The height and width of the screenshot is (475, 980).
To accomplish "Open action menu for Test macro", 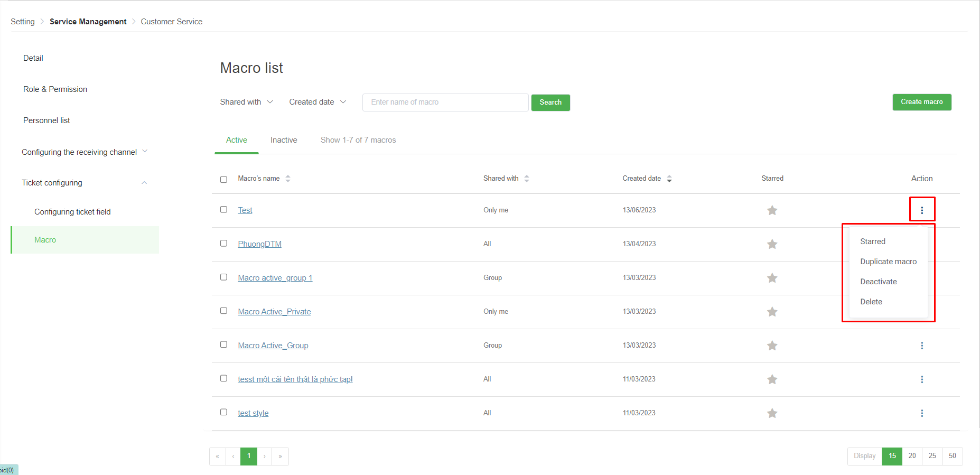I will [922, 210].
